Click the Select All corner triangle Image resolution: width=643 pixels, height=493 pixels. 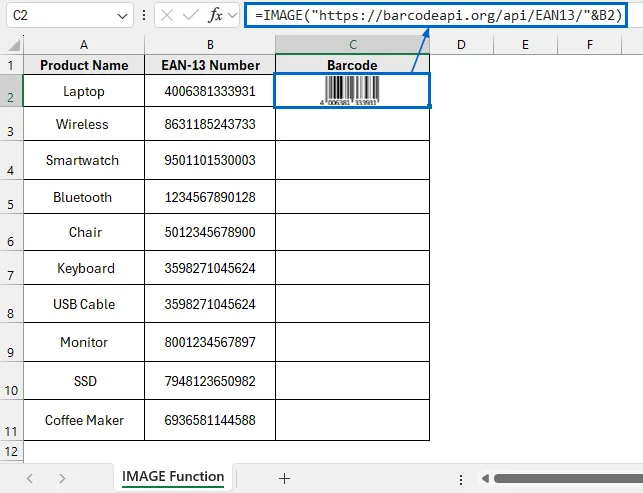pyautogui.click(x=14, y=44)
